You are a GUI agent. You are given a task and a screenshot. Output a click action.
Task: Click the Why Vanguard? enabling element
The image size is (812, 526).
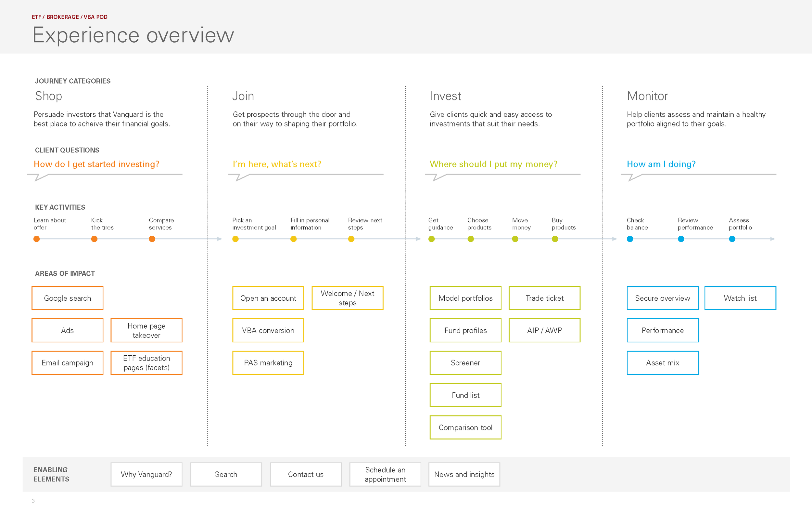coord(146,474)
